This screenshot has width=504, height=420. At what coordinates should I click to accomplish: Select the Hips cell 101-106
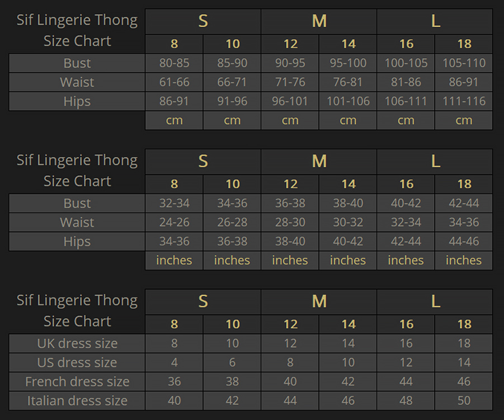click(348, 101)
